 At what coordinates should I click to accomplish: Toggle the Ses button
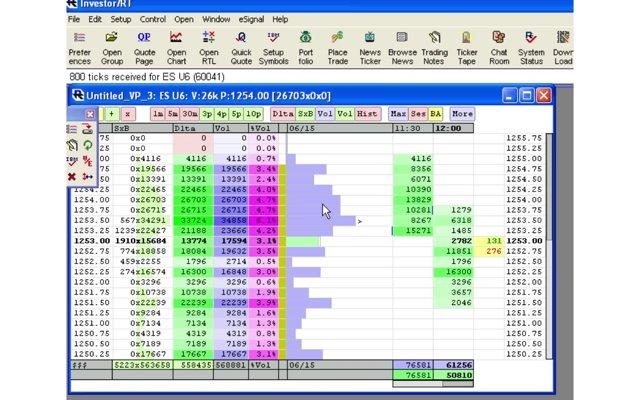[418, 114]
